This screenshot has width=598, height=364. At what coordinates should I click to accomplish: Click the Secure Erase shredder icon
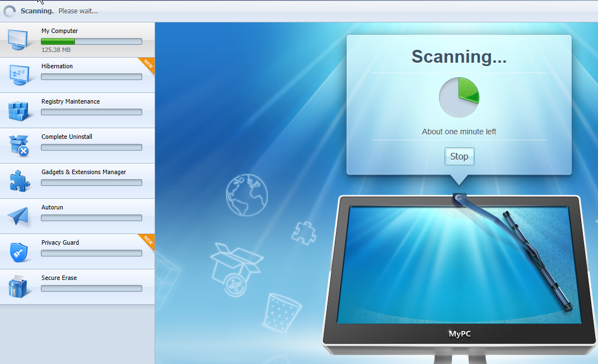(18, 287)
